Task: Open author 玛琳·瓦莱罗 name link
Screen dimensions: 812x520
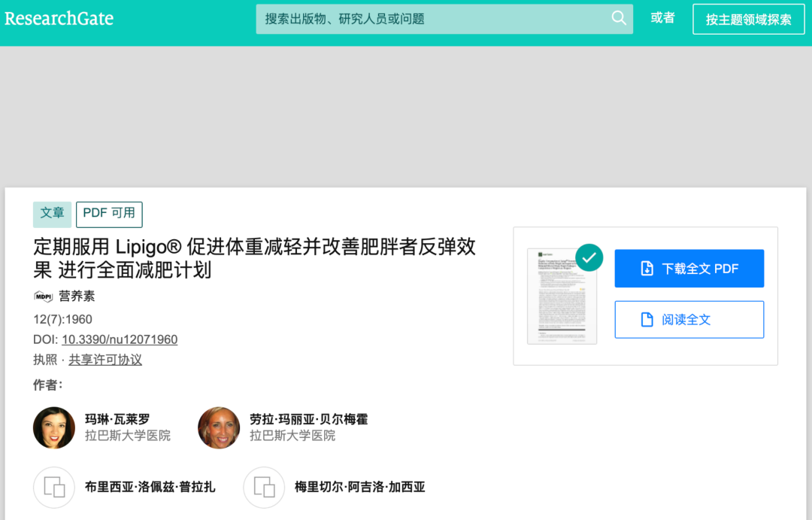Action: [x=117, y=419]
